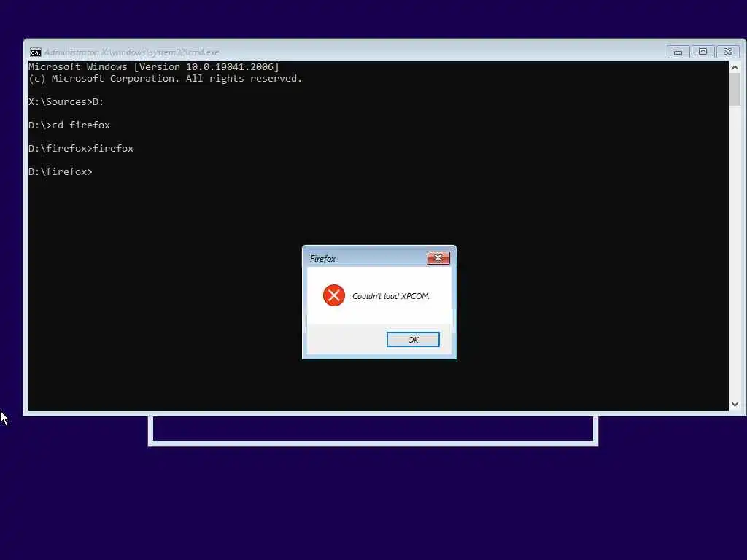Image resolution: width=747 pixels, height=560 pixels.
Task: Click OK in the Firefox error dialog
Action: tap(413, 340)
